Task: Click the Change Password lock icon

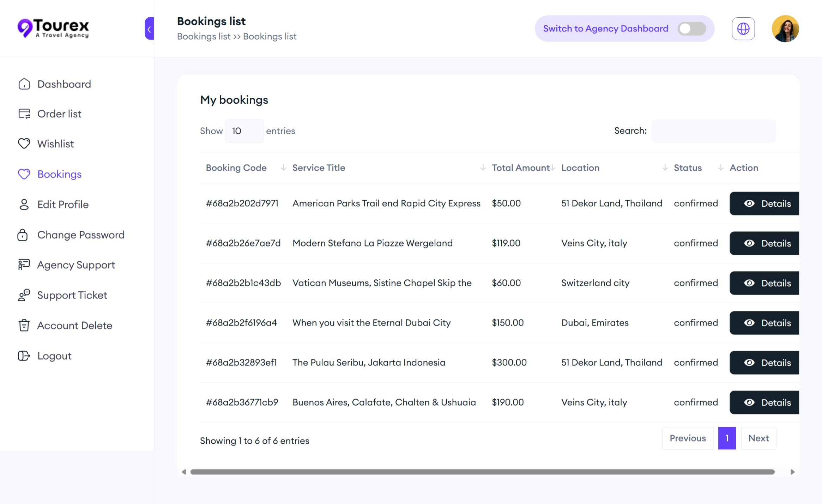Action: coord(23,235)
